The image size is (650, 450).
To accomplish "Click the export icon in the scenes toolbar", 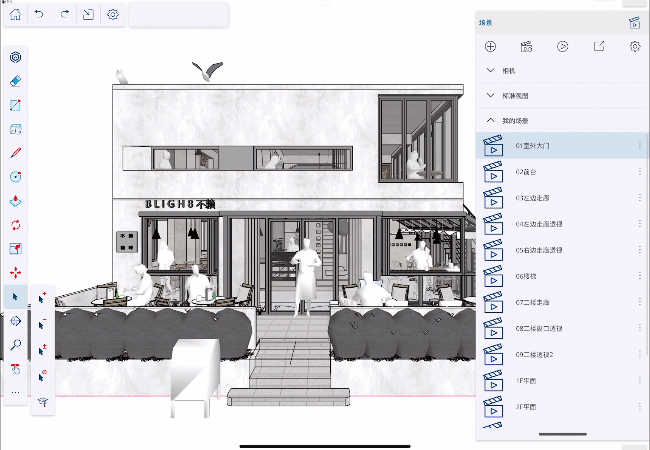I will pyautogui.click(x=598, y=46).
